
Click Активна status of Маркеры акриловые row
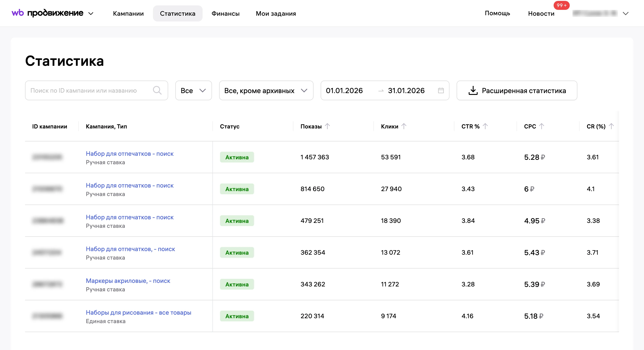click(237, 284)
